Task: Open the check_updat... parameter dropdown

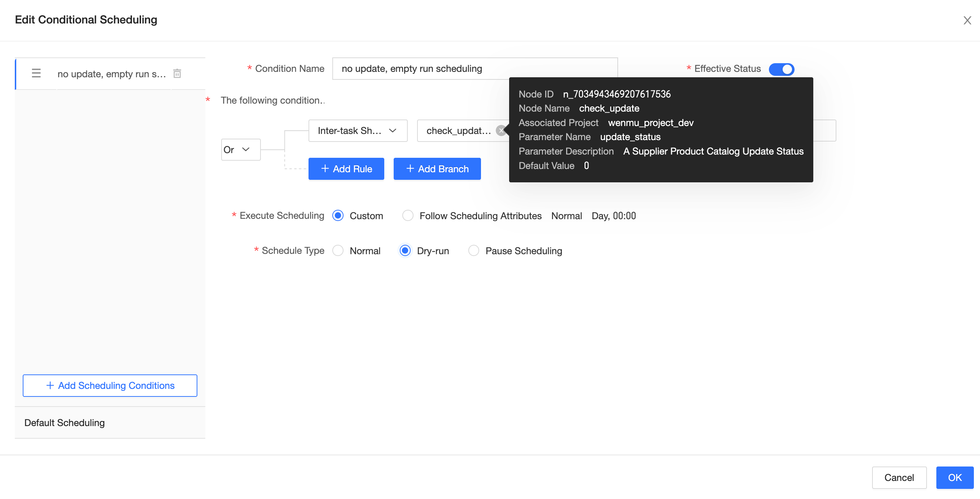Action: pos(458,131)
